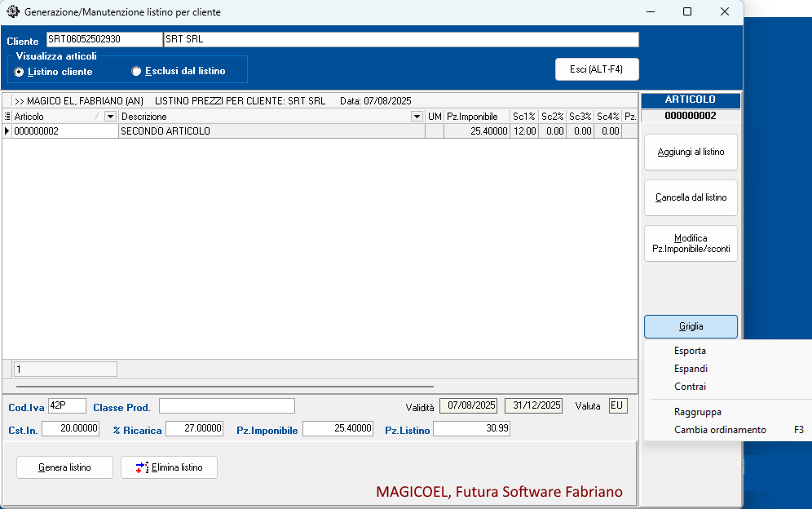
Task: Select the Esclusi dal listino radio button
Action: click(136, 72)
